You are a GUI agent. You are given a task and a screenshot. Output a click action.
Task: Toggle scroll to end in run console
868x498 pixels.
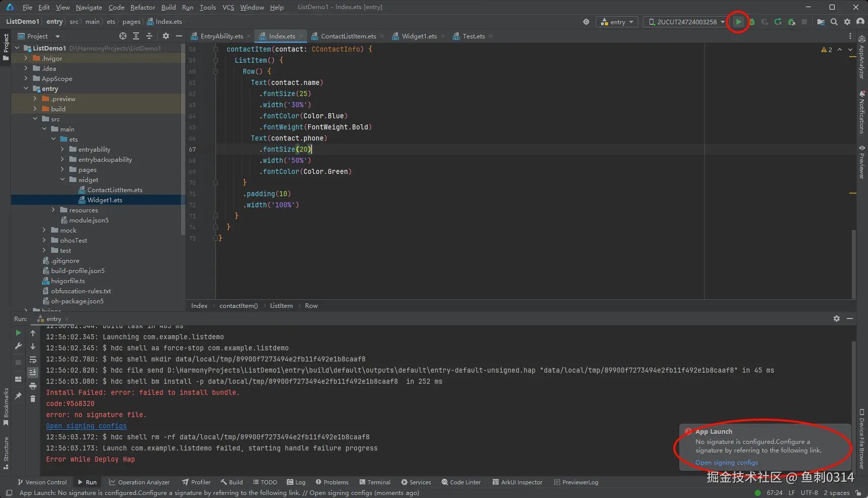click(x=33, y=373)
